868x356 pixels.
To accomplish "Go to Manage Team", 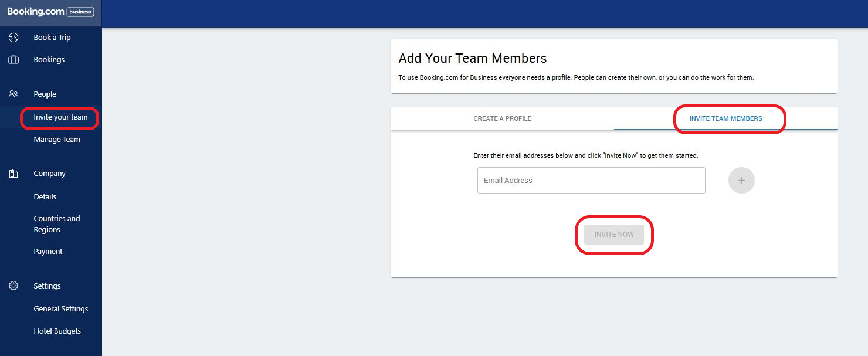I will click(x=57, y=140).
